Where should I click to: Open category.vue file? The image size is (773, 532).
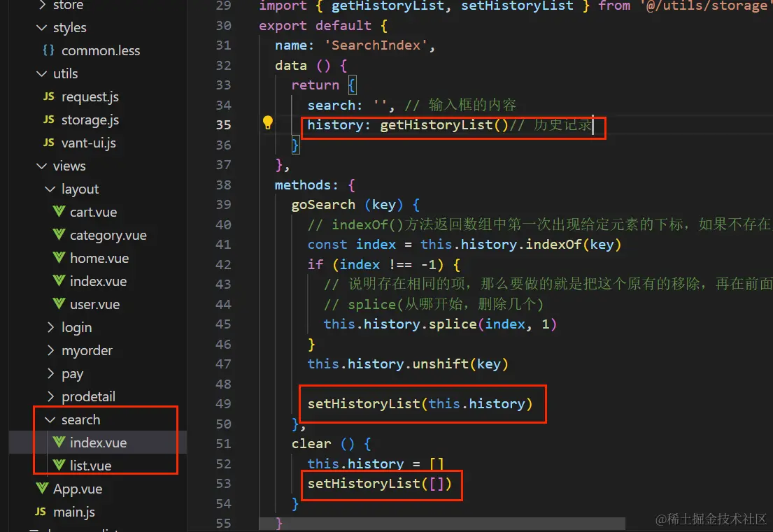pyautogui.click(x=108, y=236)
